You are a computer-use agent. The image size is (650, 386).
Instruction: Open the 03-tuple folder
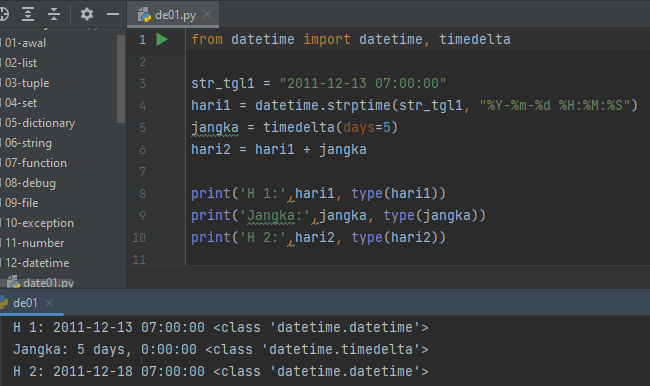click(27, 83)
